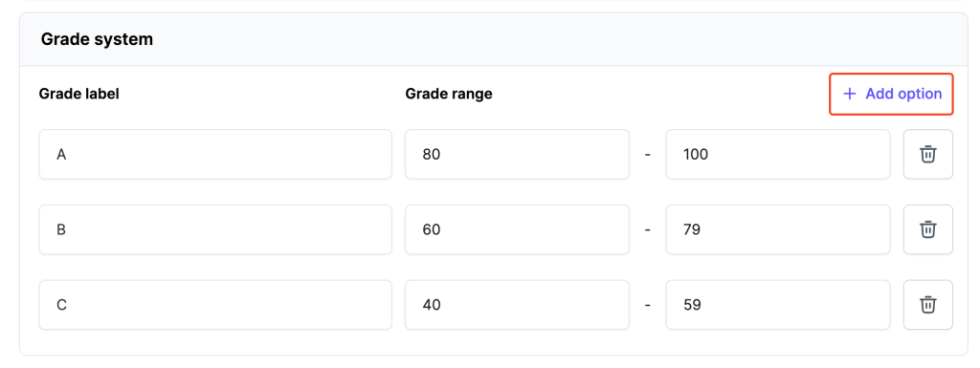Select the range maximum field showing 100
The image size is (980, 368).
pos(778,154)
